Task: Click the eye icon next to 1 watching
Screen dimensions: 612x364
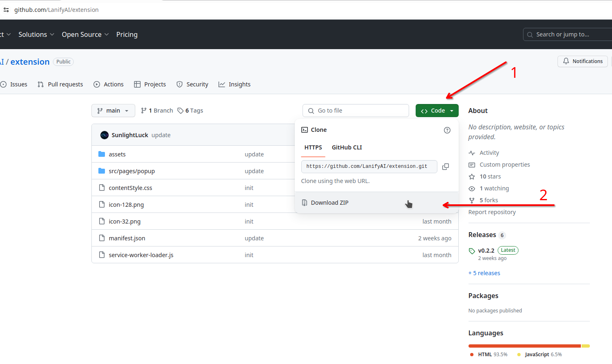Action: (472, 189)
